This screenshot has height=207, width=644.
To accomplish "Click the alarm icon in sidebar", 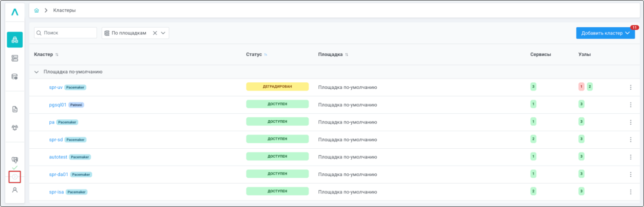I will click(x=15, y=128).
